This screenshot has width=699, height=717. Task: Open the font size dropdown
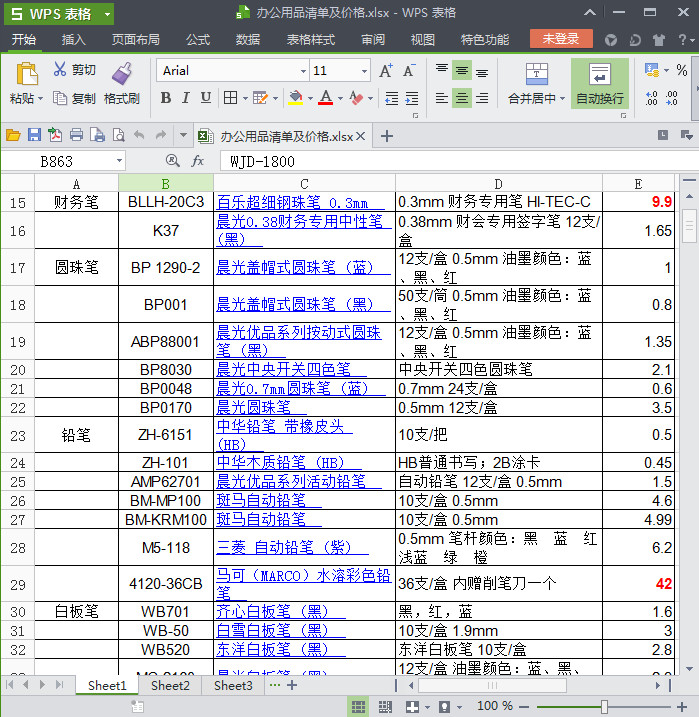coord(364,71)
